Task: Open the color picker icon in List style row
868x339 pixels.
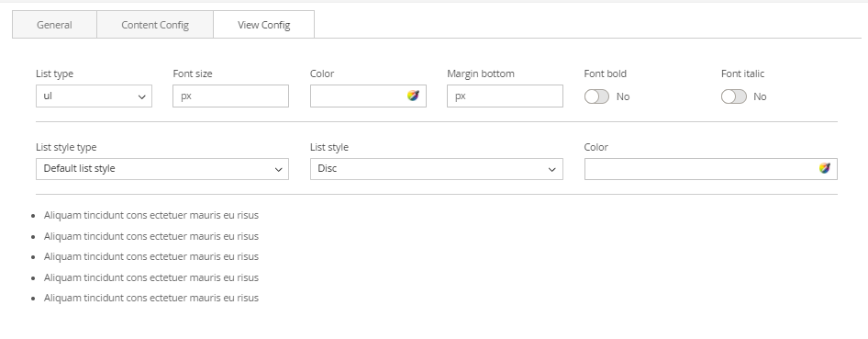Action: (x=824, y=168)
